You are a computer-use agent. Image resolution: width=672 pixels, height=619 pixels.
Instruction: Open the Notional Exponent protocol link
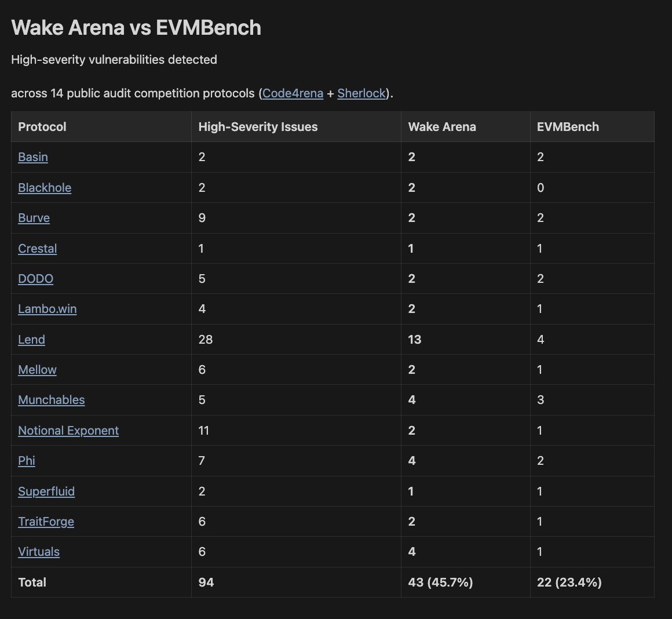click(x=68, y=431)
